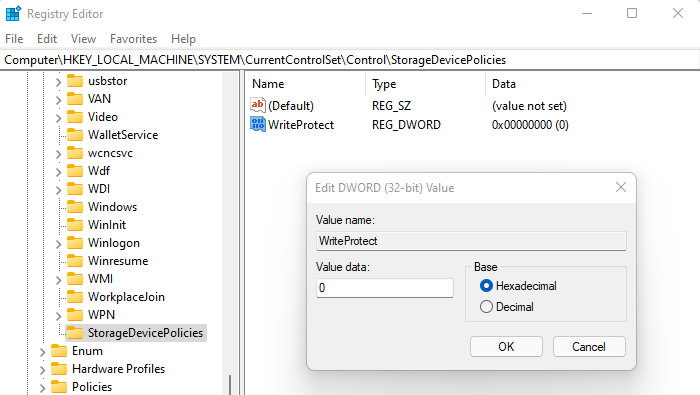
Task: Expand the Wdf key
Action: tap(58, 172)
